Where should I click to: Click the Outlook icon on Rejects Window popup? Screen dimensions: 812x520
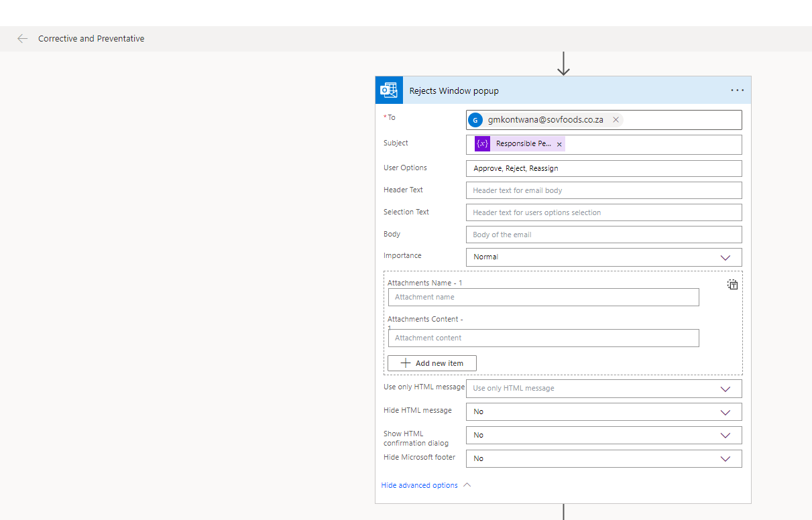coord(389,90)
